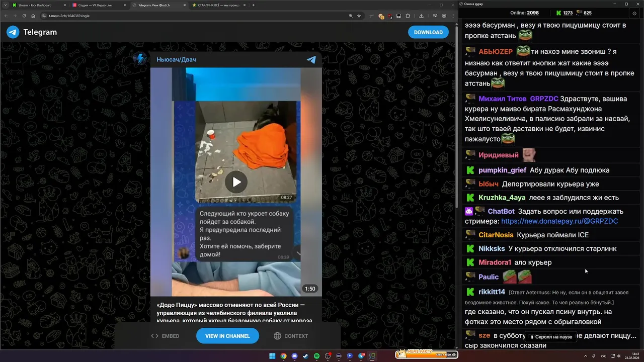Image resolution: width=644 pixels, height=362 pixels.
Task: Click the username Kruzhka_4aya in chat
Action: coord(501,198)
